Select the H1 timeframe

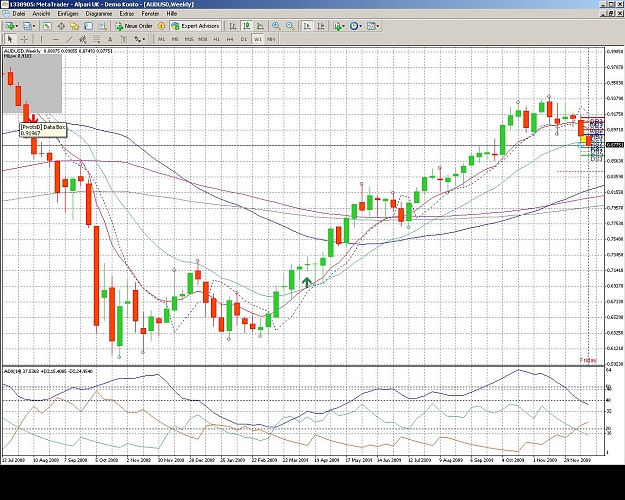(216, 39)
